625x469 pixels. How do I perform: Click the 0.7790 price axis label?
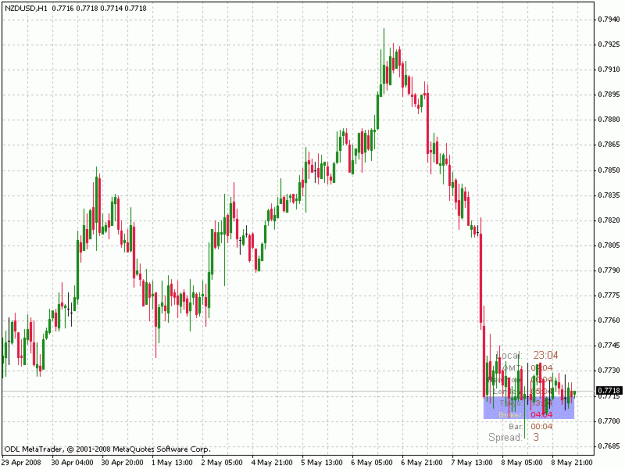pyautogui.click(x=609, y=271)
